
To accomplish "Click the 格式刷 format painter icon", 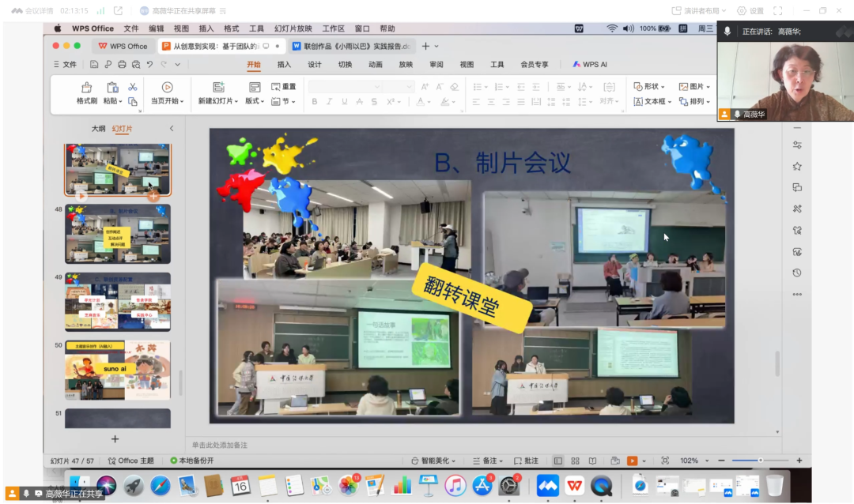I will pyautogui.click(x=86, y=87).
